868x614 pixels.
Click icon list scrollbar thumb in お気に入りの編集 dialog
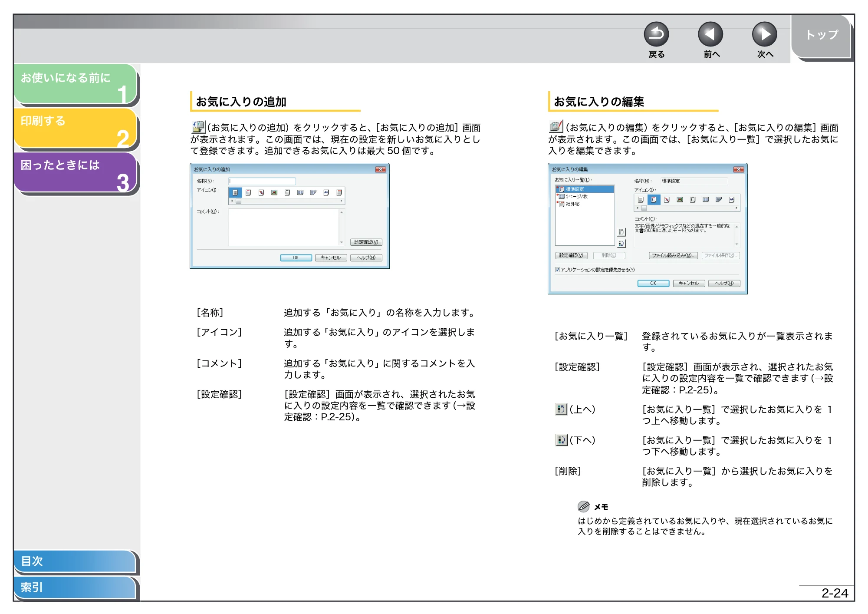pos(644,208)
